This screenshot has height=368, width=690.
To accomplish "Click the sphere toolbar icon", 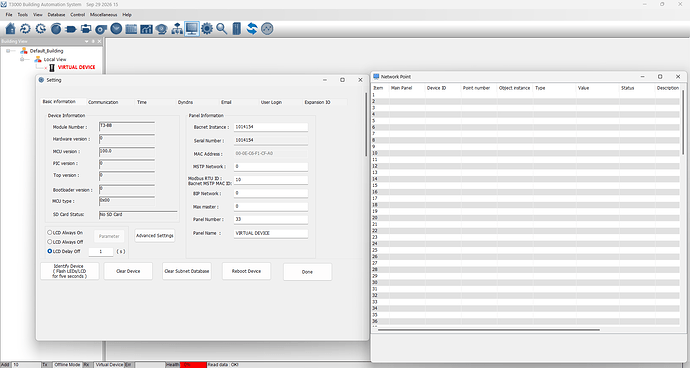I will [56, 29].
